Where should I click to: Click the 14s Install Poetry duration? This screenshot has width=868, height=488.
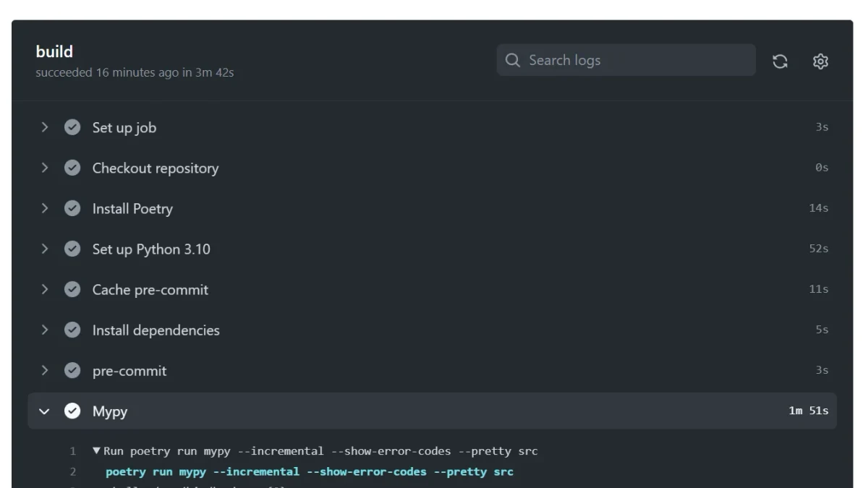819,208
